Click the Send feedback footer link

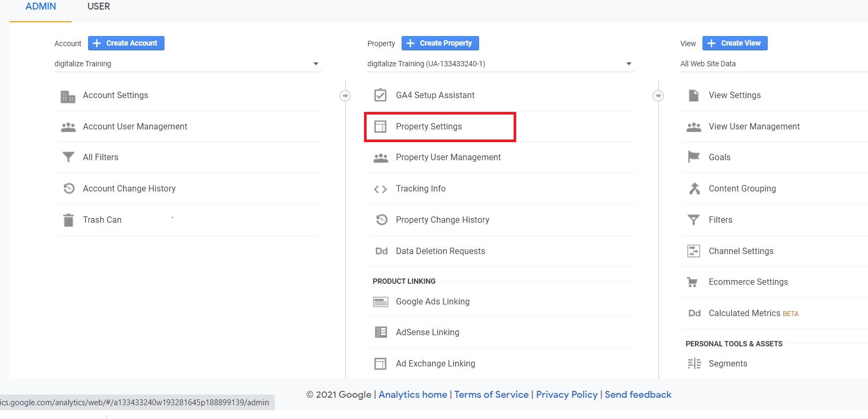[x=638, y=395]
